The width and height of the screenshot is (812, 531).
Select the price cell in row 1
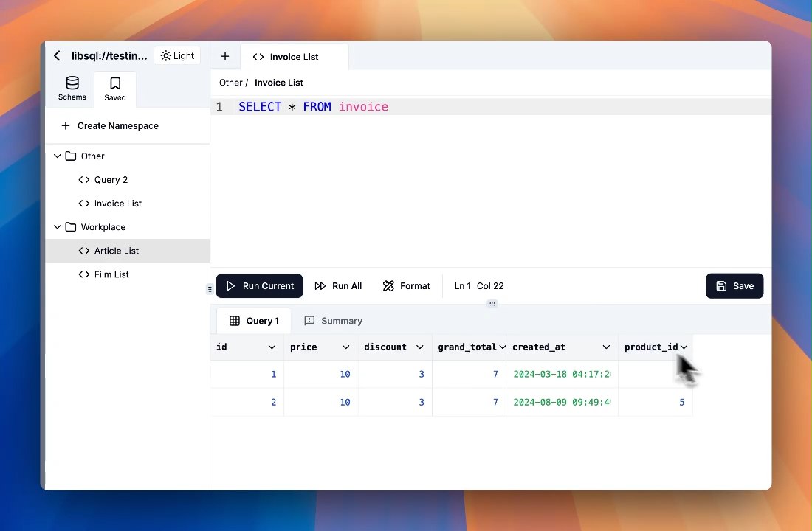click(x=321, y=374)
